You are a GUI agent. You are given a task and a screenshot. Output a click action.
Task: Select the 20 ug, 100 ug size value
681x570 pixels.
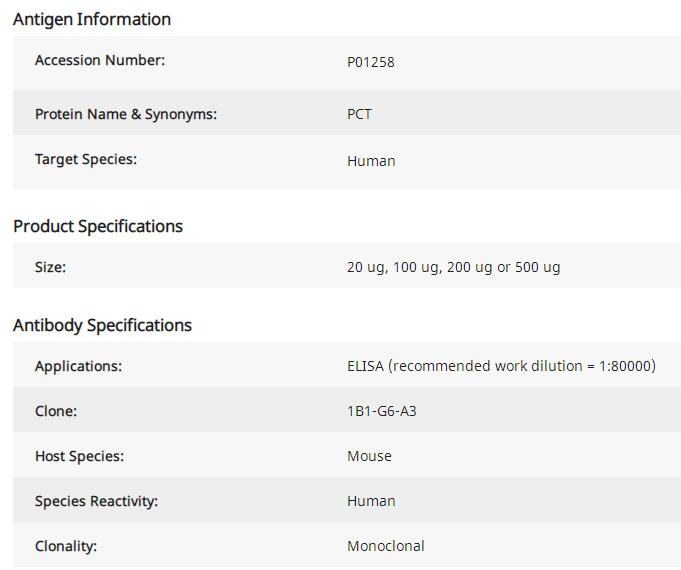coord(453,268)
